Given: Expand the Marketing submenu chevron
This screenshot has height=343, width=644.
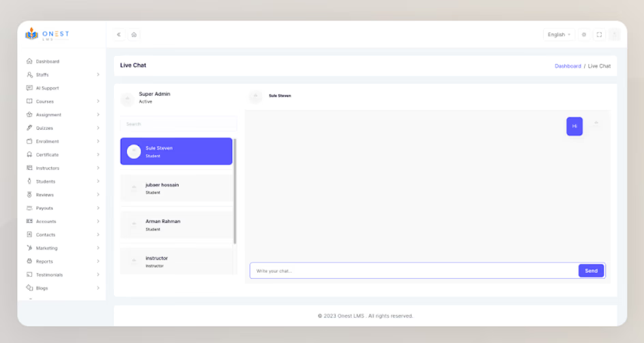Looking at the screenshot, I should point(98,248).
